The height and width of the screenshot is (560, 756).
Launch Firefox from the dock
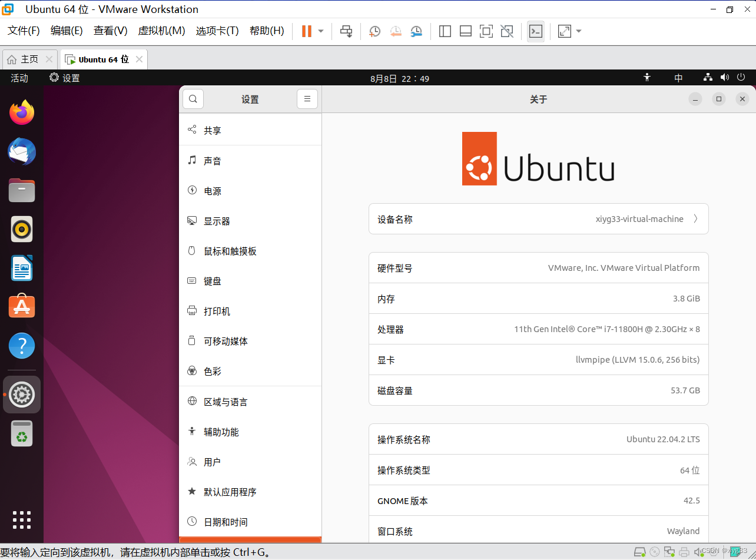coord(22,112)
